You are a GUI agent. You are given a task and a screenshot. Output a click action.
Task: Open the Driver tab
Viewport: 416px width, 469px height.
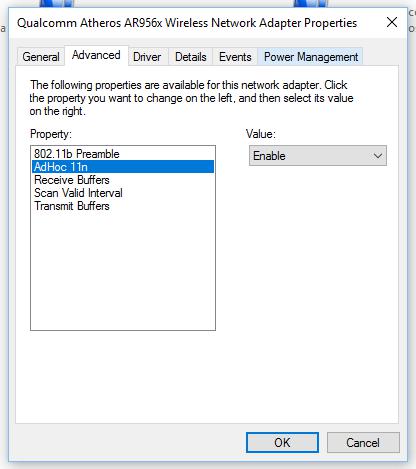pos(147,57)
